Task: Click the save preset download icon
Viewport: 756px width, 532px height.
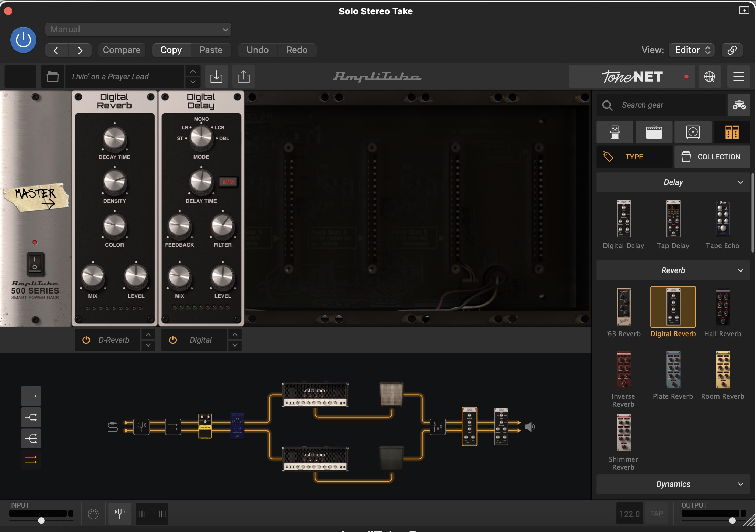Action: pyautogui.click(x=216, y=76)
